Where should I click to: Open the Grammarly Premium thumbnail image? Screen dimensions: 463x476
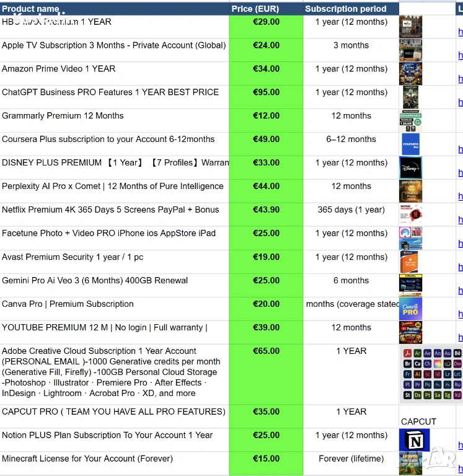[410, 121]
